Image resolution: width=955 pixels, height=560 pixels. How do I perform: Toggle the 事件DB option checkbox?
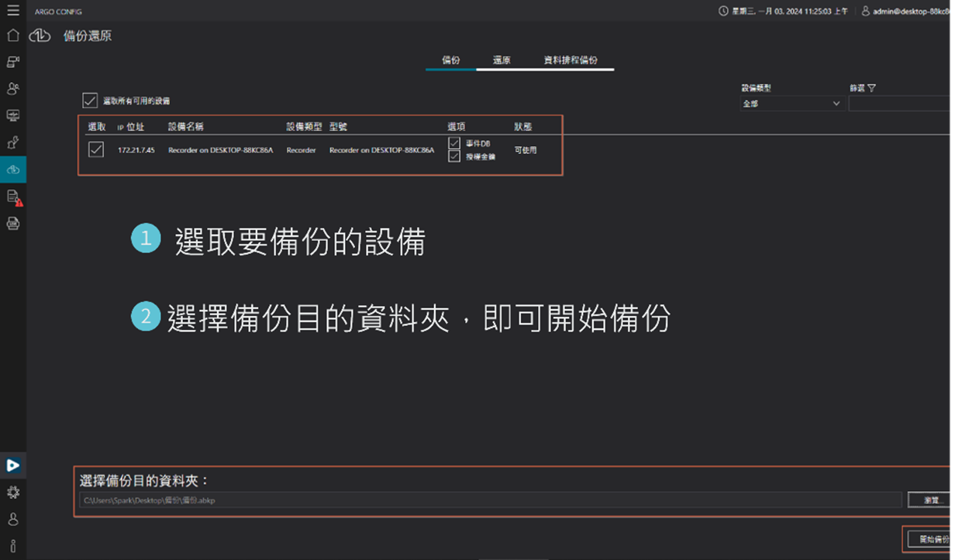[x=454, y=143]
